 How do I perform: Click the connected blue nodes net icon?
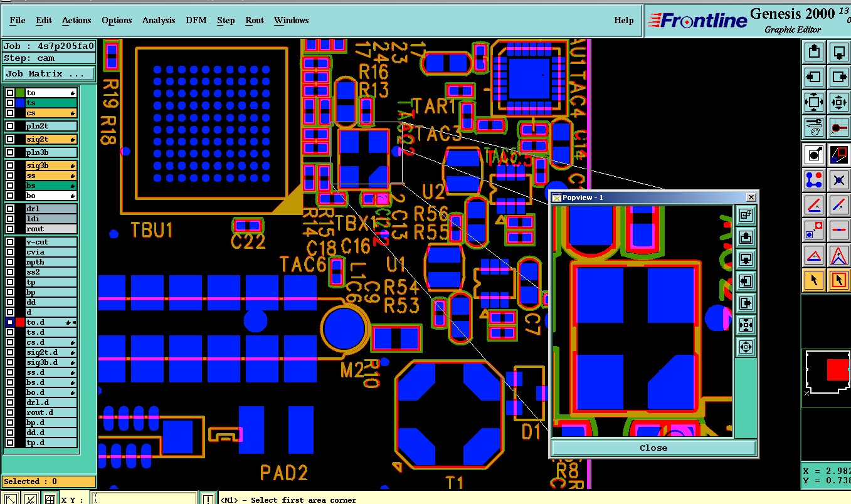click(814, 180)
